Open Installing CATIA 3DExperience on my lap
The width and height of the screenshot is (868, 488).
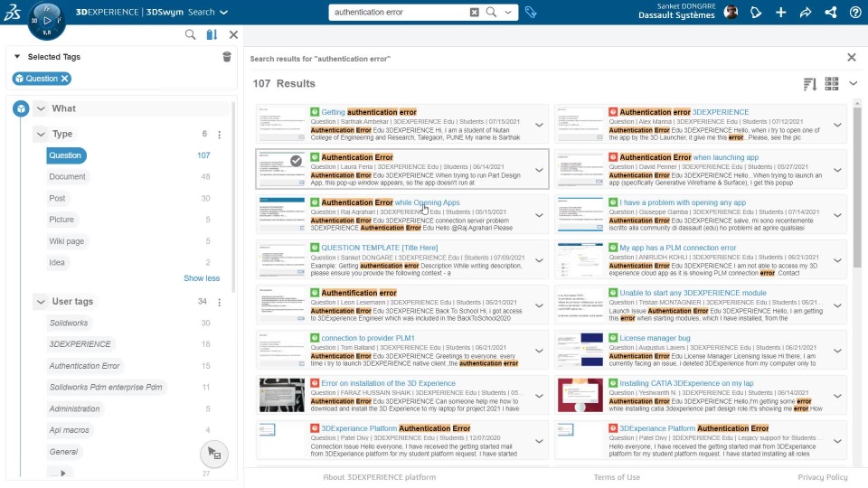point(686,383)
